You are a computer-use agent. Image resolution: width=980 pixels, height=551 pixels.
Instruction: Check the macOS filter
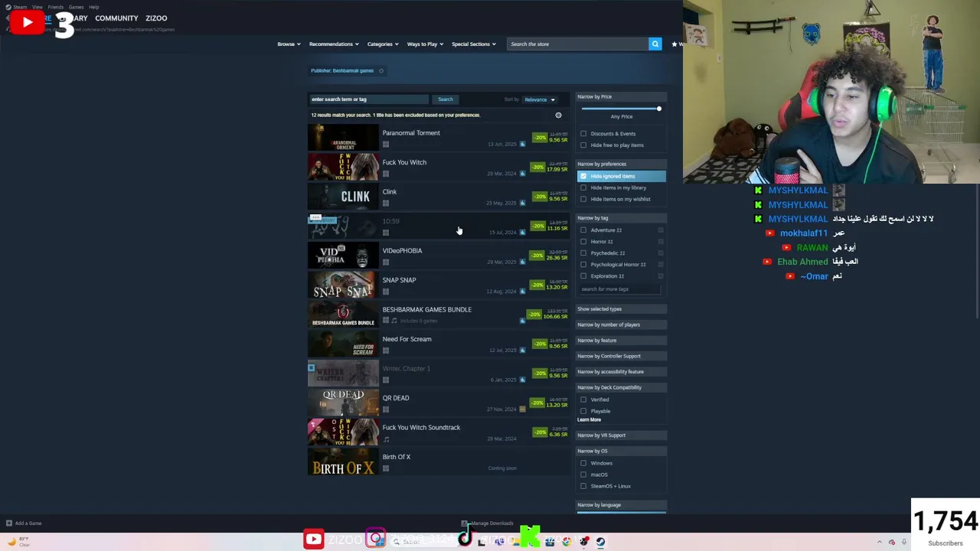pos(583,474)
